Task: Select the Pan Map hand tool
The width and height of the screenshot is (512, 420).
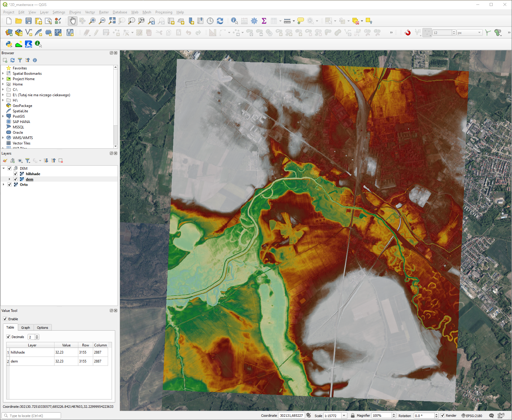Action: tap(73, 21)
